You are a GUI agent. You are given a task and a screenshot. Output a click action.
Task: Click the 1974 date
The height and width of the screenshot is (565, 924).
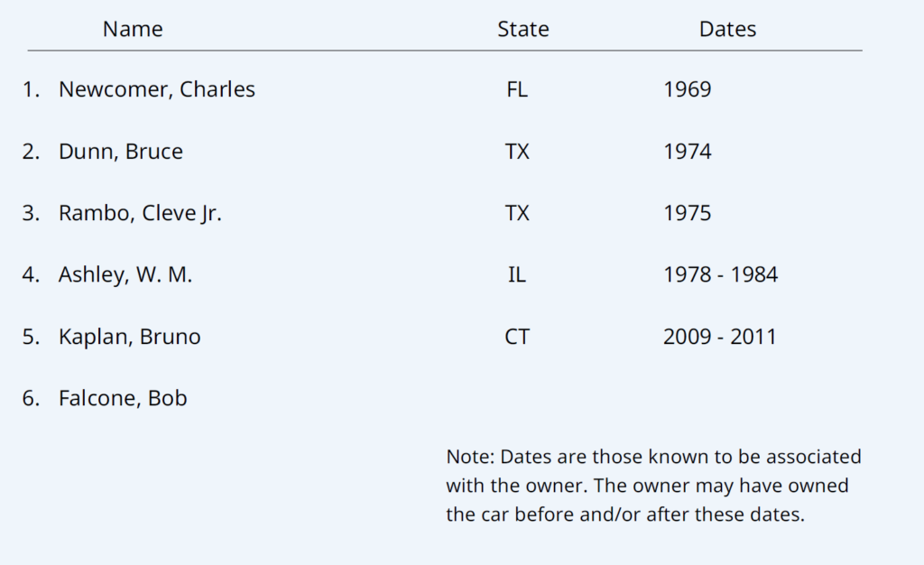click(x=687, y=152)
